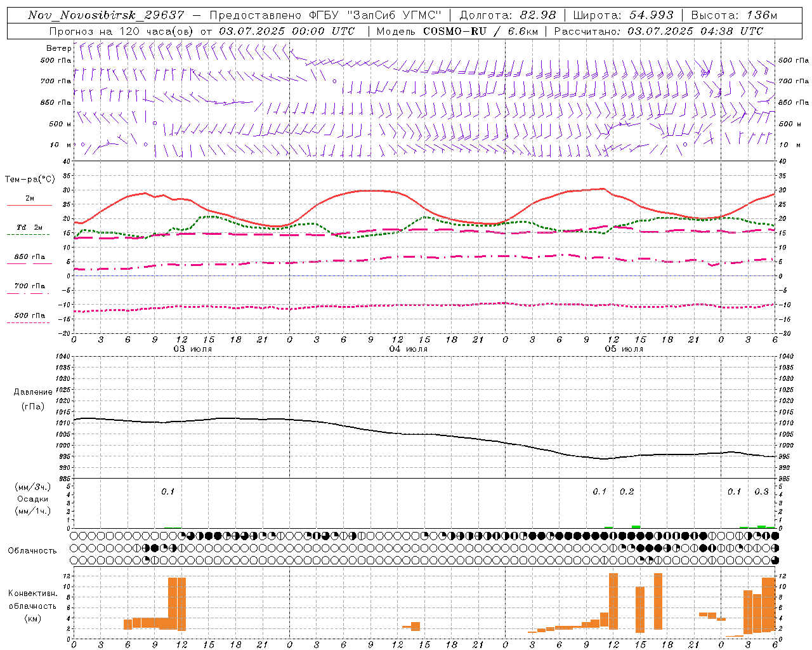Click the 05 июля date label
Screen dimensions: 812x650
pyautogui.click(x=624, y=349)
